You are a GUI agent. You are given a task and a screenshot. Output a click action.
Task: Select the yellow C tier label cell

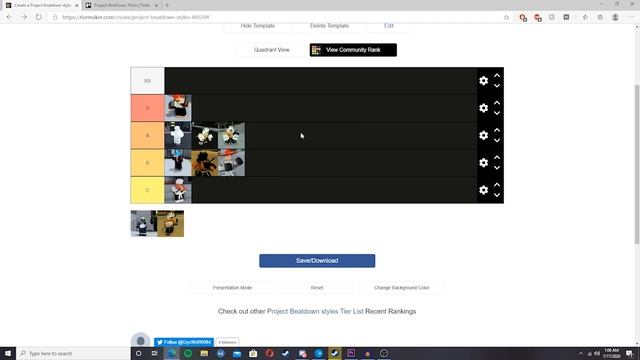[147, 190]
